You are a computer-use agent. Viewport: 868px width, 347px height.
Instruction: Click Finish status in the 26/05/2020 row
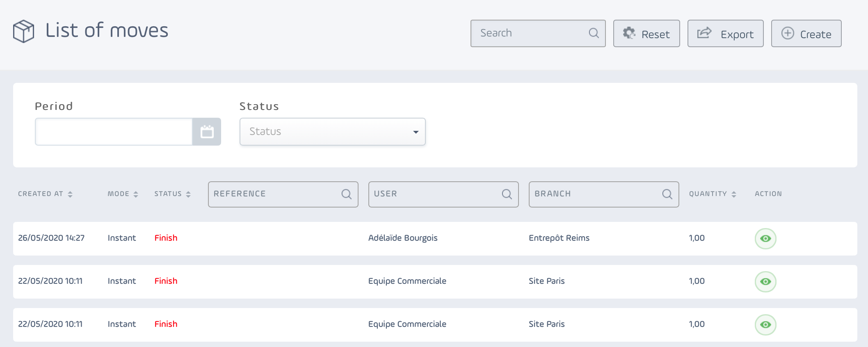(x=166, y=238)
